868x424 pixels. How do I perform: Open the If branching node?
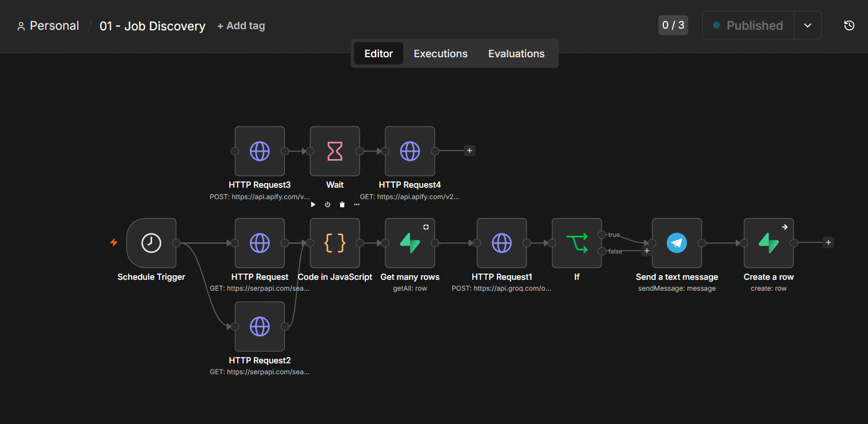coord(576,243)
